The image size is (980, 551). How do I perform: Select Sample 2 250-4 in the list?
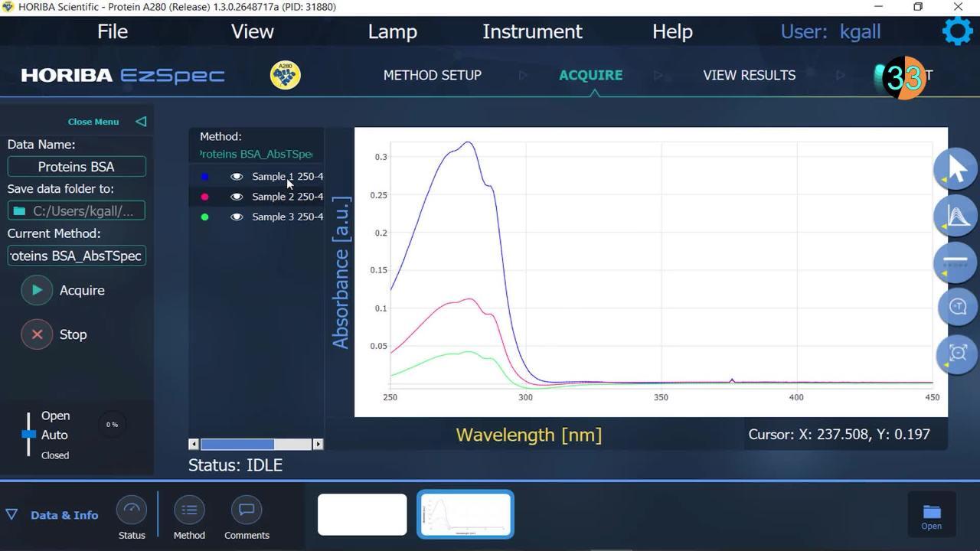[287, 197]
